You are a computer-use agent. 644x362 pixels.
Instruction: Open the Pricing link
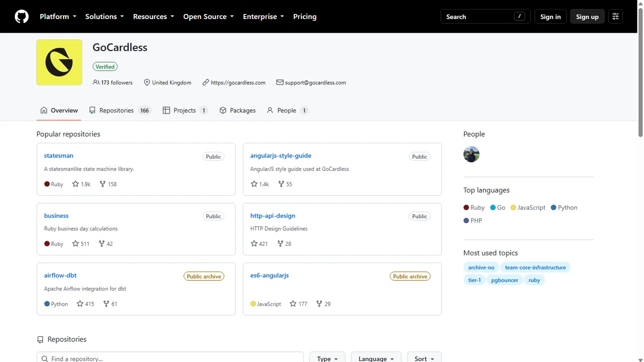(x=305, y=17)
